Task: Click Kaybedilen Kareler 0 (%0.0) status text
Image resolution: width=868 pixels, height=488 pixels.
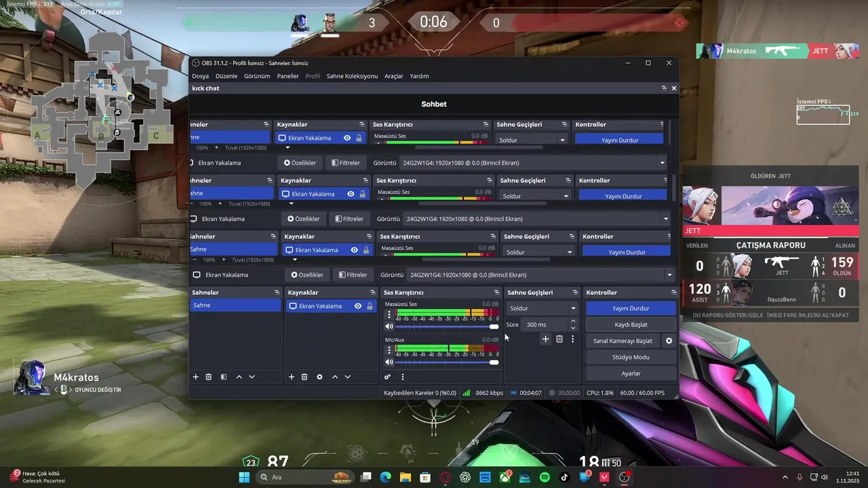Action: 420,392
